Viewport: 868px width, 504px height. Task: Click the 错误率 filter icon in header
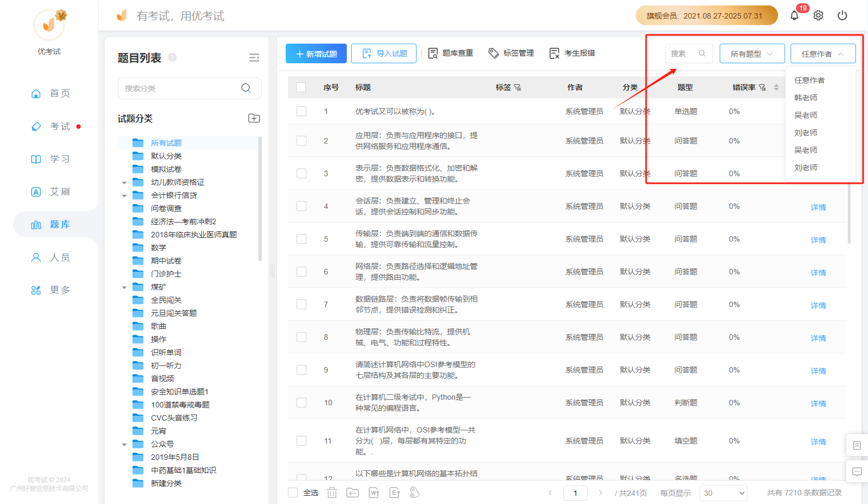tap(762, 87)
